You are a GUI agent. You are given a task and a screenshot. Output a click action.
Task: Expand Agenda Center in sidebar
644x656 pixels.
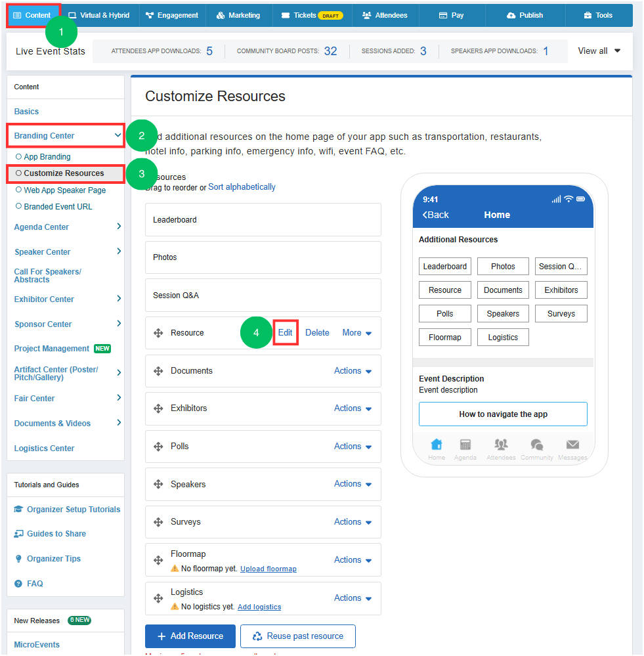point(119,227)
